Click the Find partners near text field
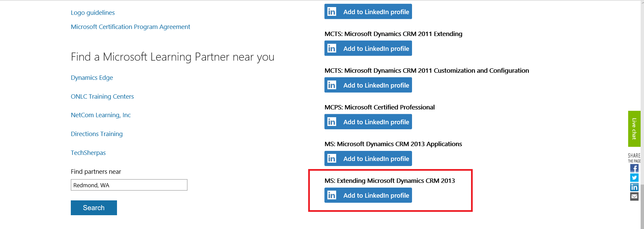The image size is (644, 229). click(x=129, y=185)
